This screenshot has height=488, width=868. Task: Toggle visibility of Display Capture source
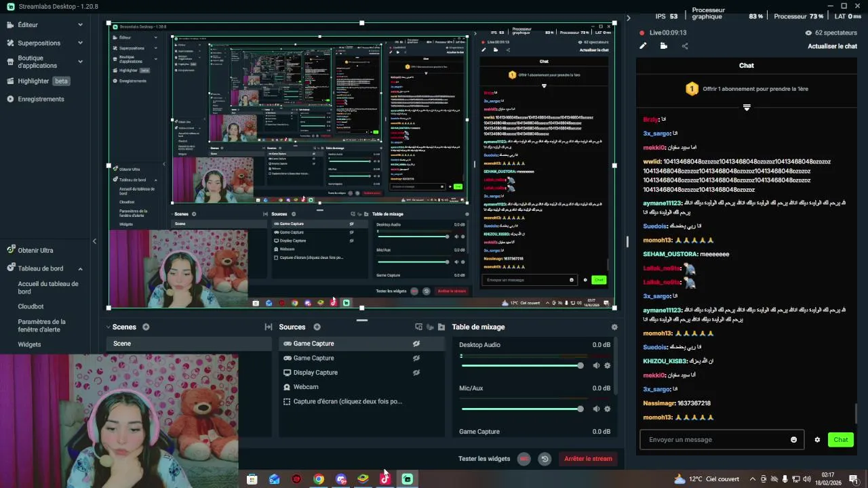pos(416,373)
